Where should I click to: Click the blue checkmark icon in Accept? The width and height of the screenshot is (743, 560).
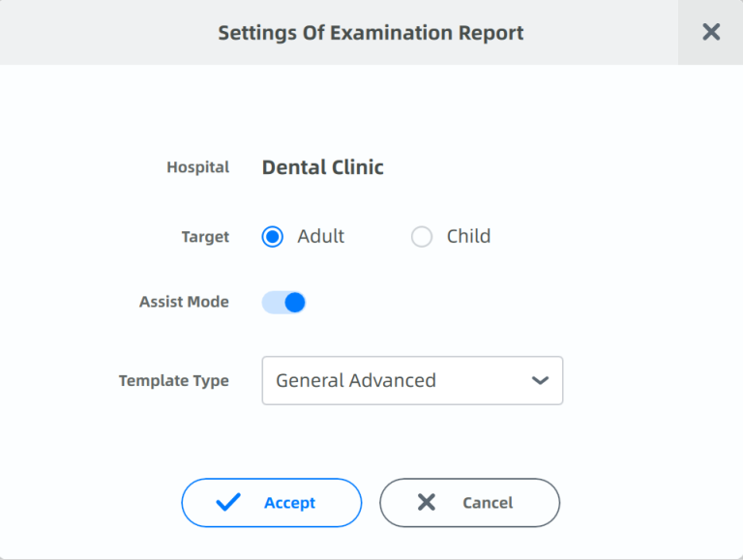pos(228,502)
